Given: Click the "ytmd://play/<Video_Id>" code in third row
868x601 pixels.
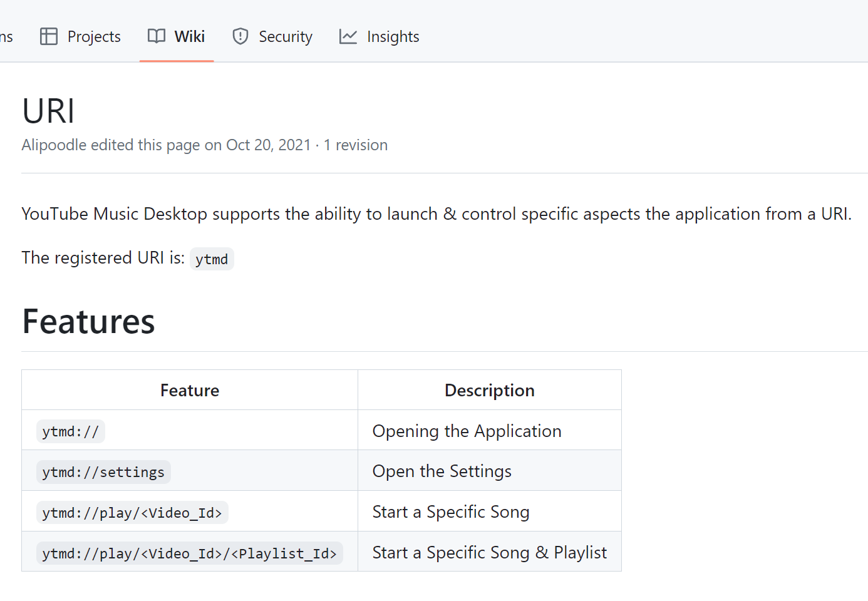Looking at the screenshot, I should coord(132,513).
